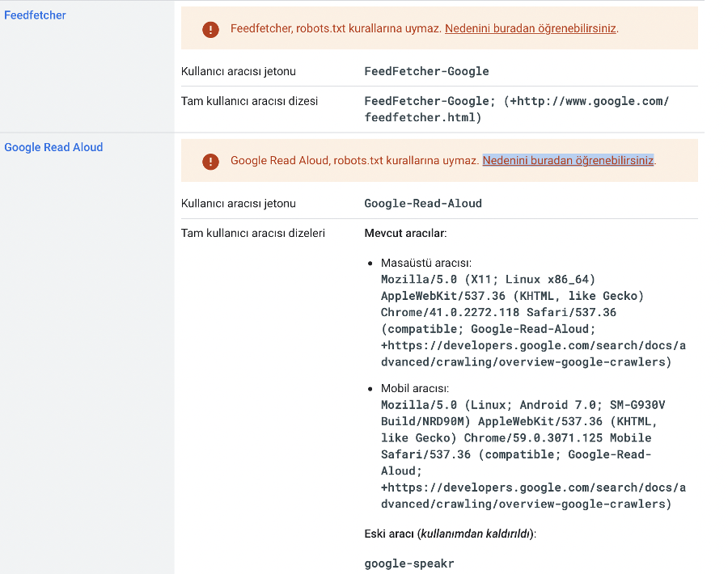728x574 pixels.
Task: Select "Google Read Aloud" in the sidebar
Action: [x=53, y=147]
